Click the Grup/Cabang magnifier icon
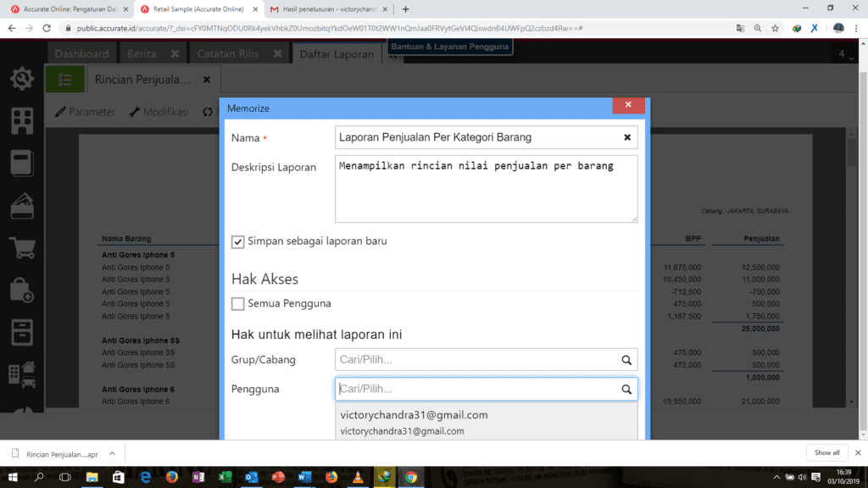The image size is (868, 488). (626, 360)
